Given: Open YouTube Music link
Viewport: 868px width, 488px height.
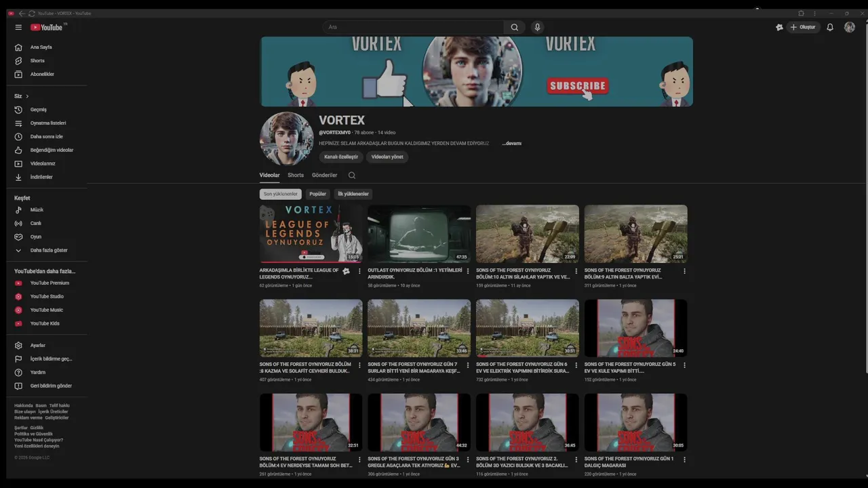Looking at the screenshot, I should [x=47, y=310].
